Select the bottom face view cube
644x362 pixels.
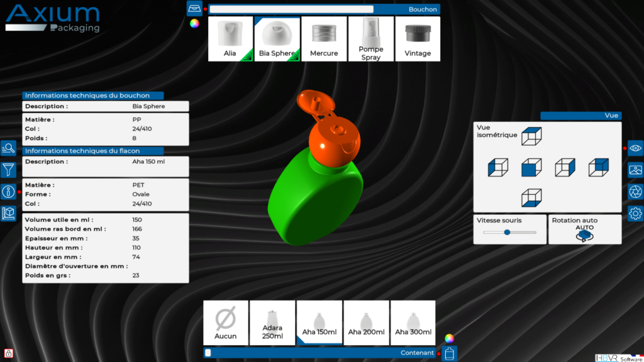tap(531, 197)
